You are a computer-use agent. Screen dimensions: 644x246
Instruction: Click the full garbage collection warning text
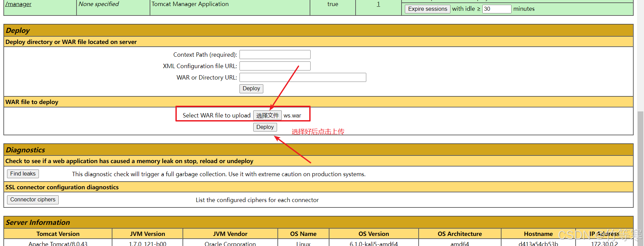click(x=219, y=174)
